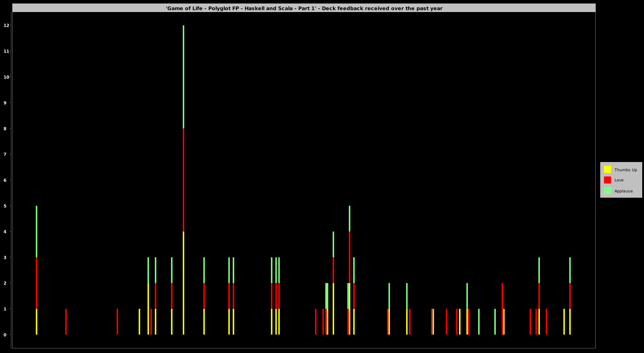644x353 pixels.
Task: Click the y-axis label 10
Action: click(x=6, y=77)
